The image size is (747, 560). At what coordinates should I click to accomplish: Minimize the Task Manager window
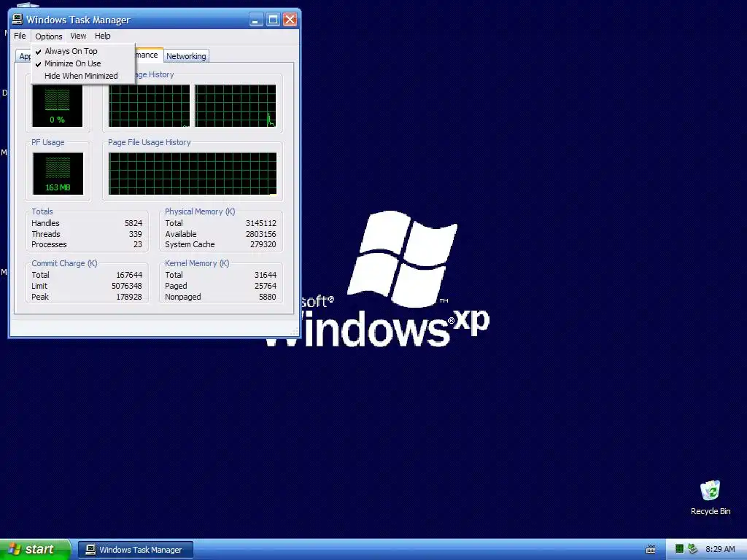pyautogui.click(x=256, y=20)
